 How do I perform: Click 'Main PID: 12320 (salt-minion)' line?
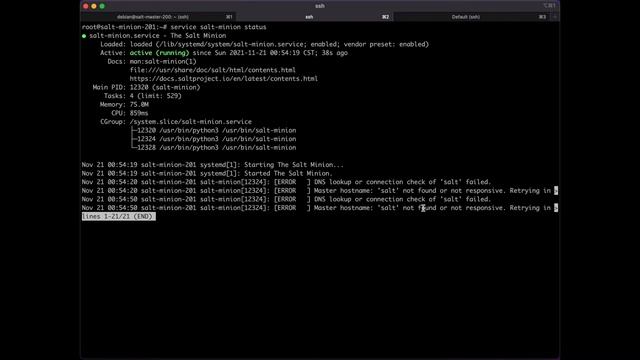(x=146, y=87)
